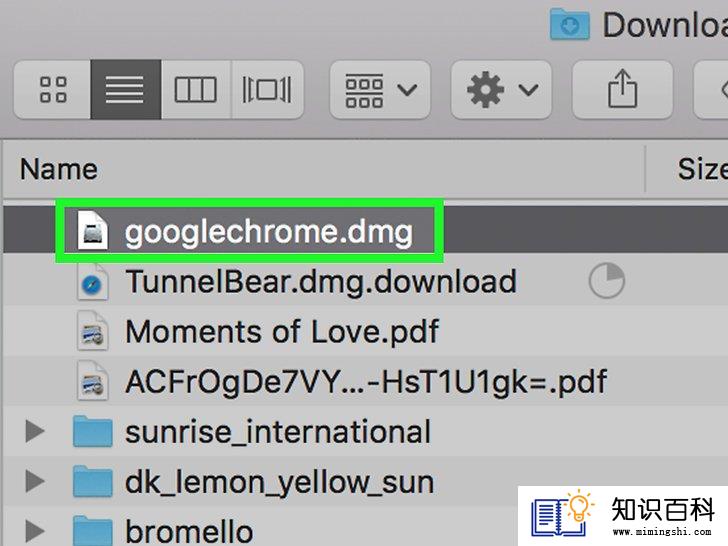This screenshot has height=546, width=728.
Task: Switch to icon grid view
Action: (x=52, y=89)
